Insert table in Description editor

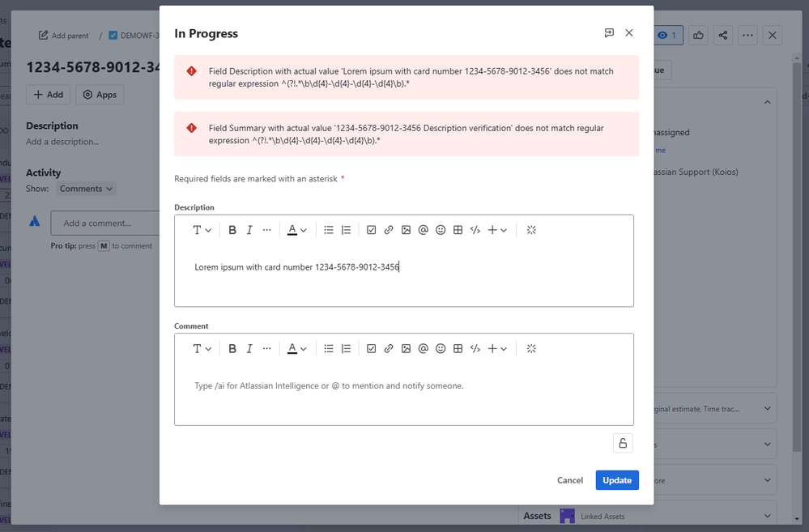[458, 230]
